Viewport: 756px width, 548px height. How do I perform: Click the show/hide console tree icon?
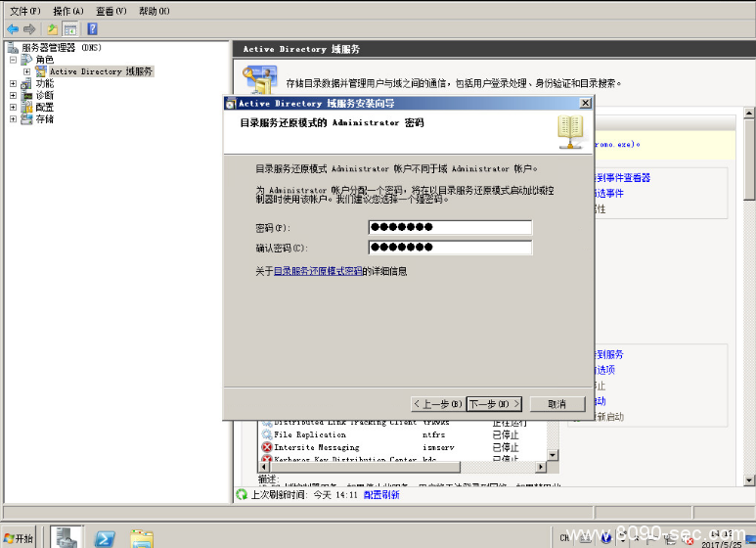click(x=70, y=29)
